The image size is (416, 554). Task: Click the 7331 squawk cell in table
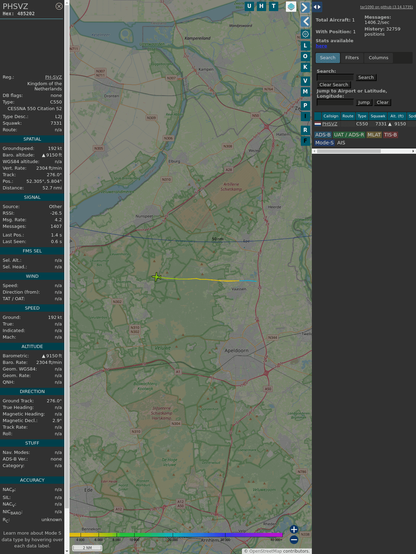coord(380,124)
